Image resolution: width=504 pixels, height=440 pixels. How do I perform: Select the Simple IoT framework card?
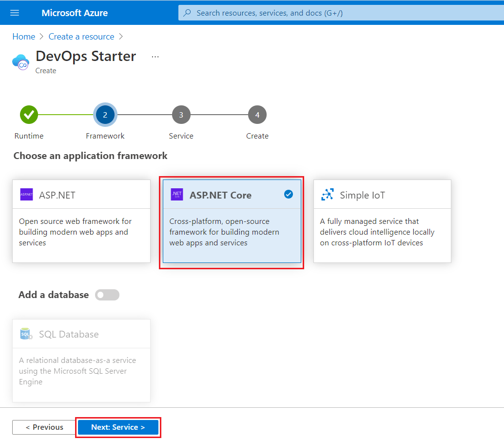(x=382, y=222)
